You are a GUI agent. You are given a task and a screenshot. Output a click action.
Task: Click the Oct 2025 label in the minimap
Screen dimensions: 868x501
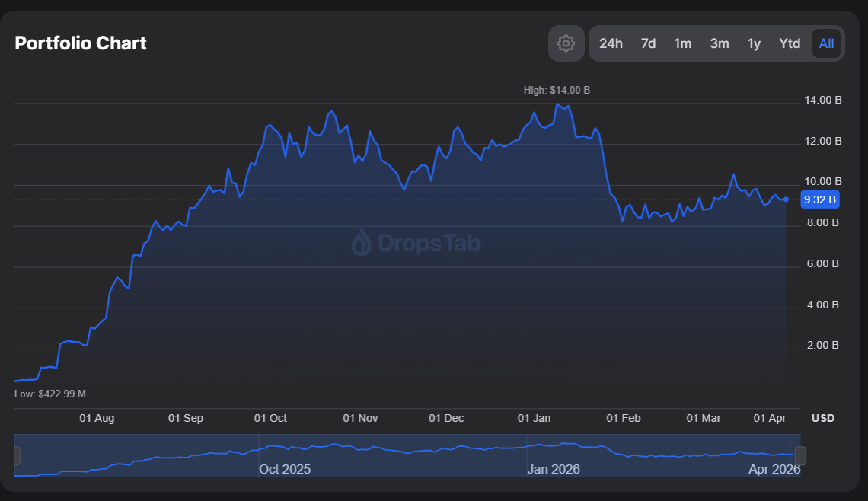pos(283,469)
